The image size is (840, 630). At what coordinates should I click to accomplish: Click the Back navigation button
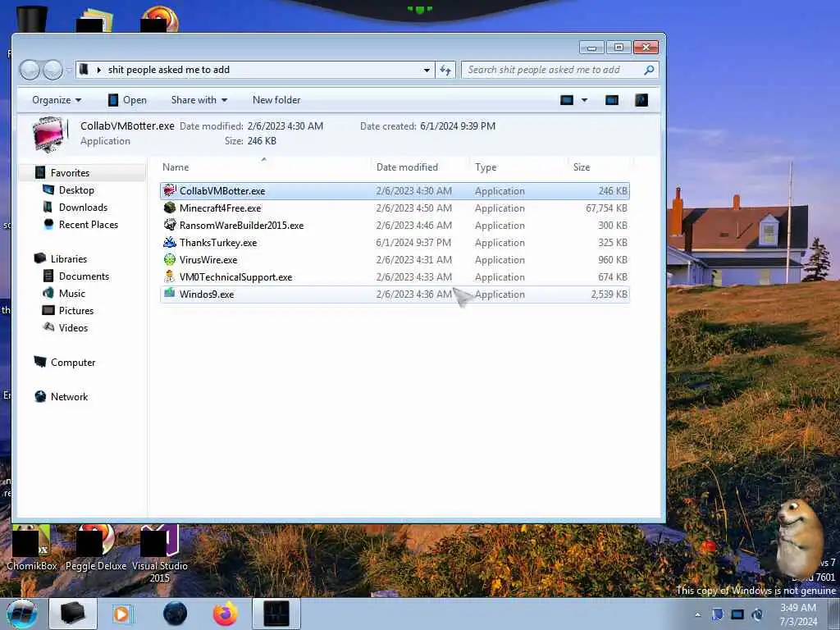[x=30, y=70]
